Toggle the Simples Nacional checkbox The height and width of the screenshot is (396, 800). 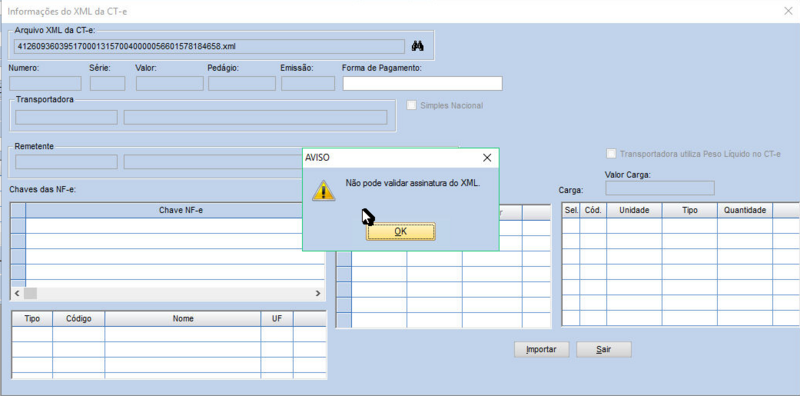click(411, 106)
